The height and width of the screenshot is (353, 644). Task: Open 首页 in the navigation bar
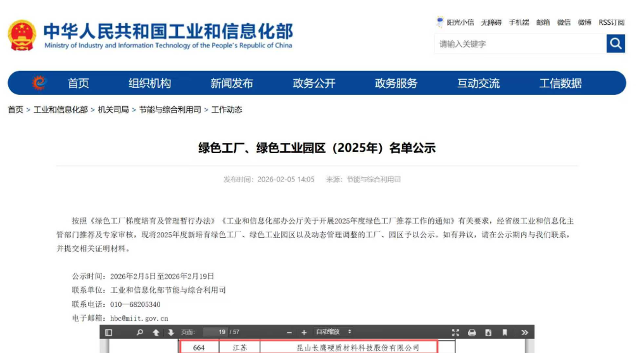point(78,84)
